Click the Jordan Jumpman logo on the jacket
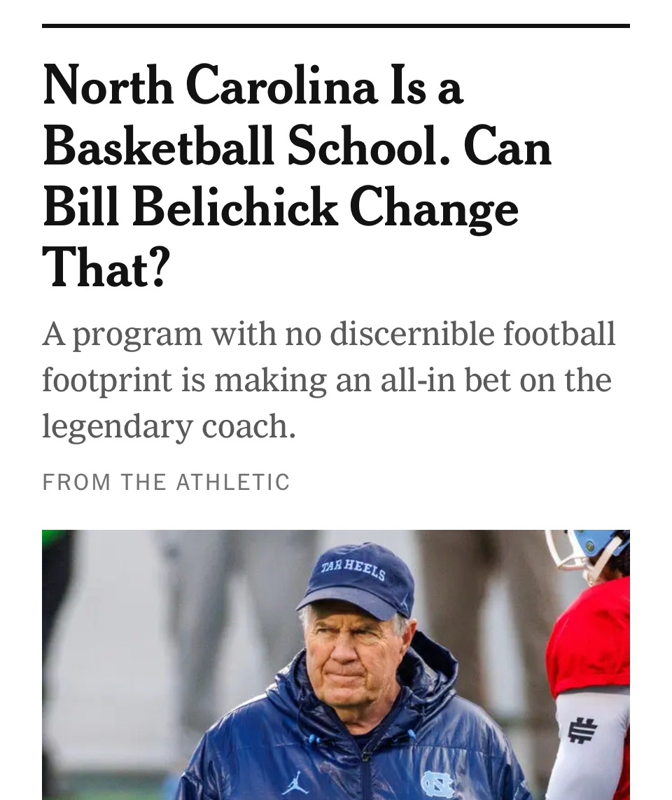 [x=295, y=782]
